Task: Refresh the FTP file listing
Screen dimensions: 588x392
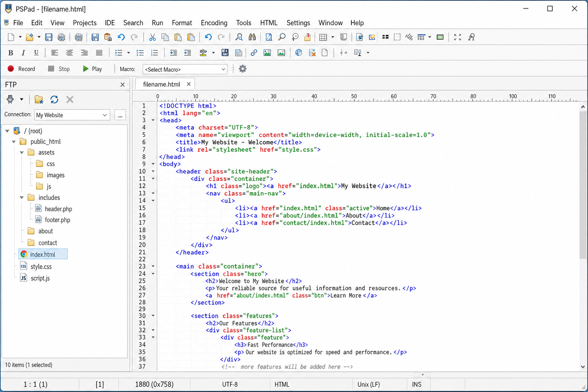Action: (54, 100)
